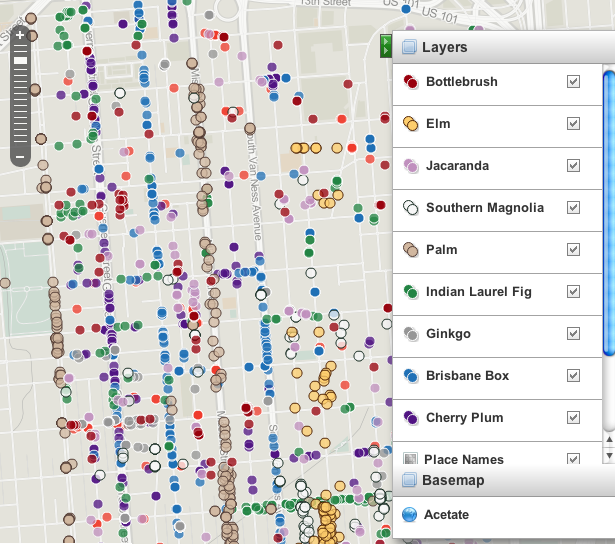Click the zoom in plus button
The width and height of the screenshot is (615, 544).
[19, 35]
